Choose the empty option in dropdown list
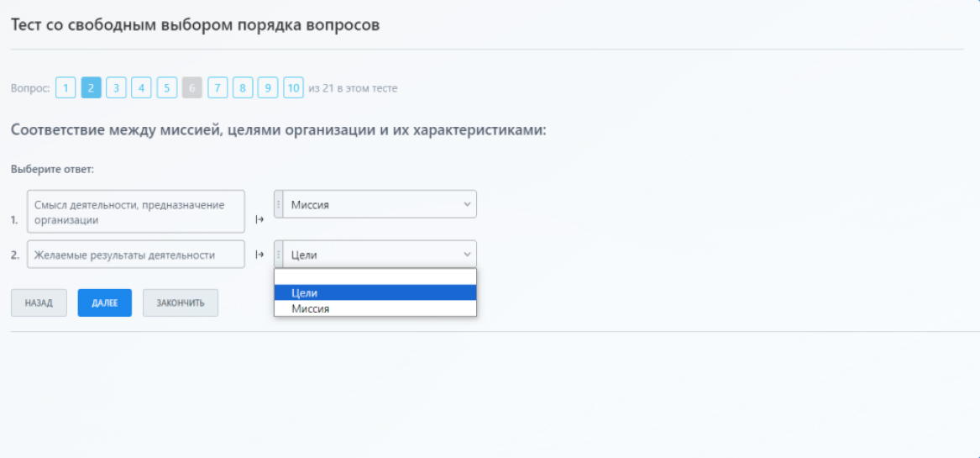The width and height of the screenshot is (980, 458). (x=375, y=277)
